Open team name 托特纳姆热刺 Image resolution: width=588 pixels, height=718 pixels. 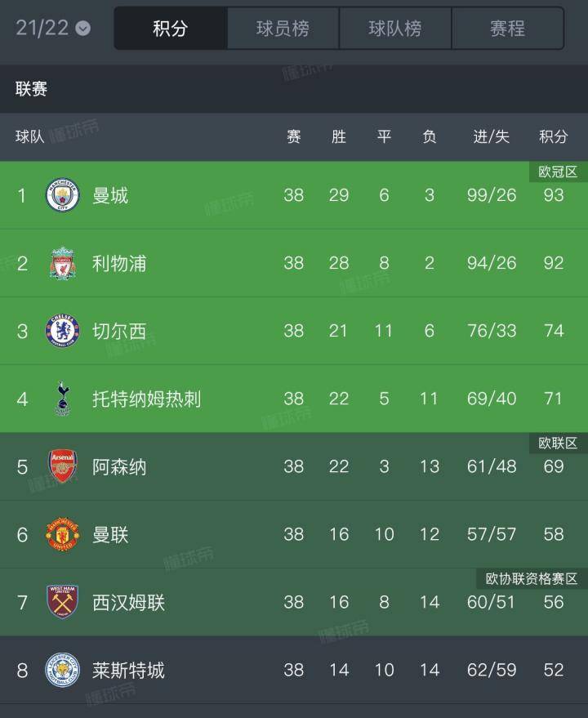pyautogui.click(x=146, y=399)
